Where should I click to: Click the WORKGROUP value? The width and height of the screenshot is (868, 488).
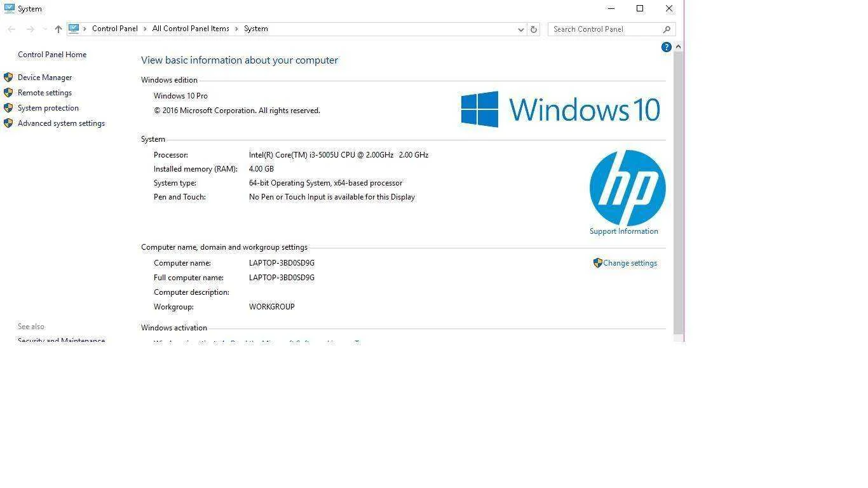tap(272, 307)
